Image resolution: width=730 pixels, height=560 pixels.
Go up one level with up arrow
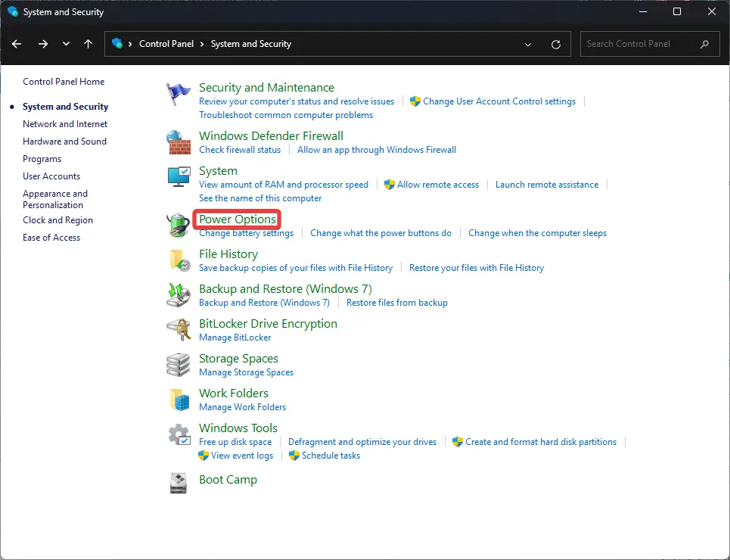88,44
